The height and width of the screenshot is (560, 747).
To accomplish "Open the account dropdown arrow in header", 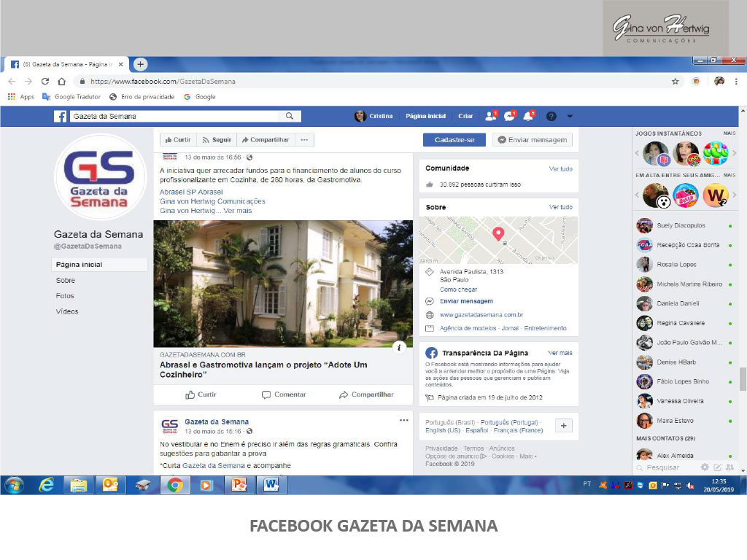I will click(570, 116).
